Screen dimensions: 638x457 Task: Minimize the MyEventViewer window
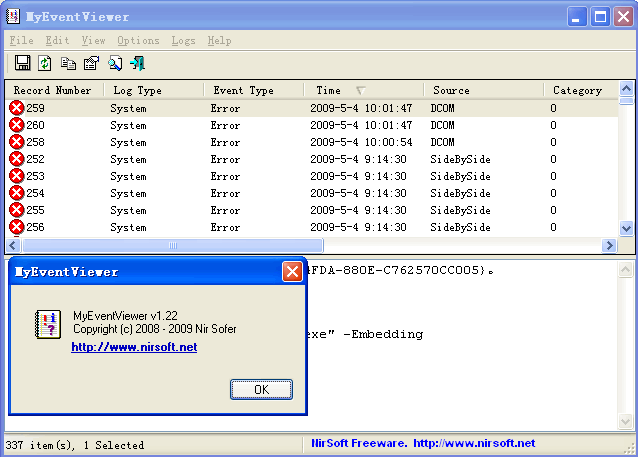click(577, 17)
